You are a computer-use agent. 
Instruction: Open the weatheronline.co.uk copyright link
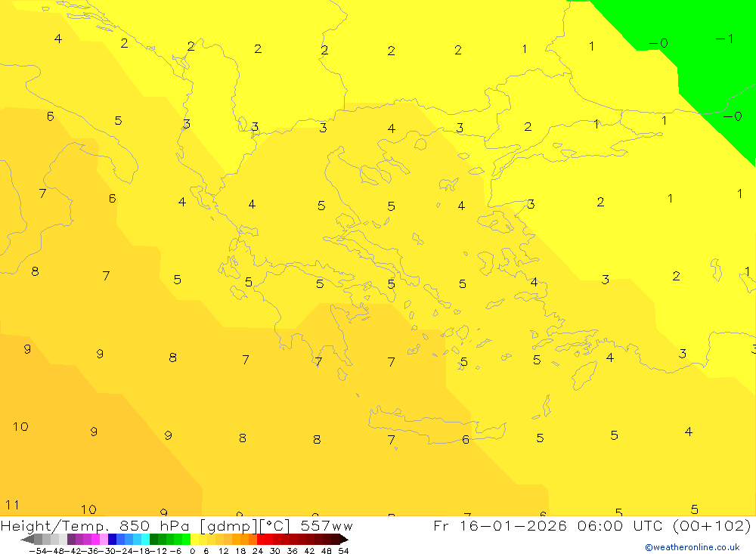(692, 547)
